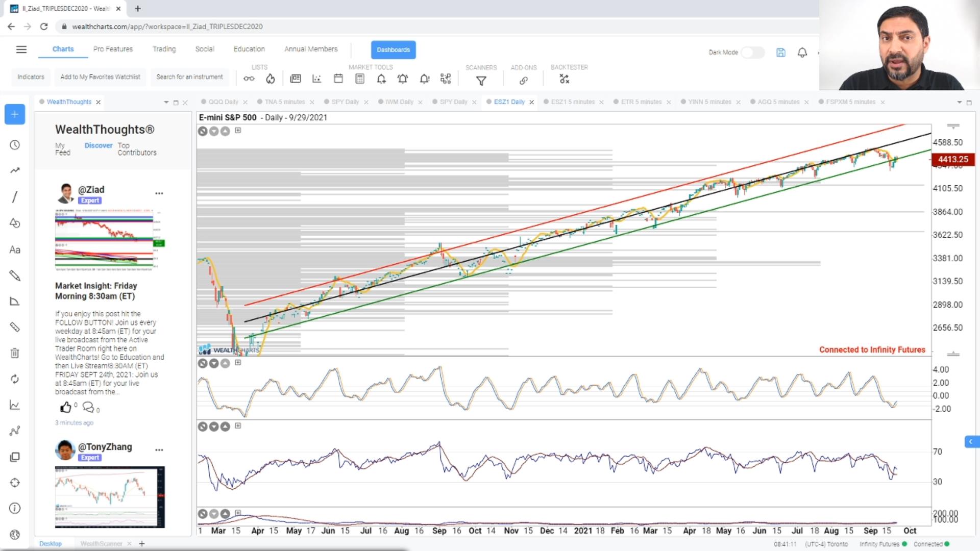
Task: Click the Indicators button
Action: click(31, 77)
